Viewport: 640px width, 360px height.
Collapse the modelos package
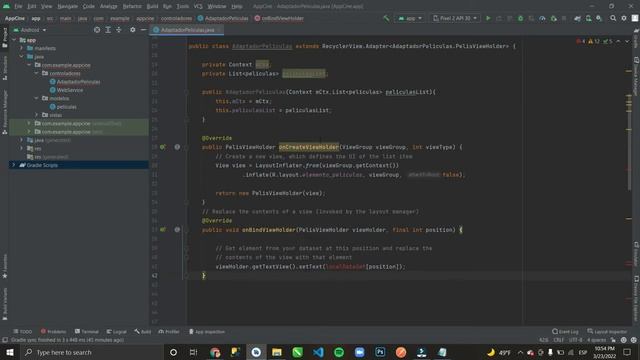pos(36,98)
